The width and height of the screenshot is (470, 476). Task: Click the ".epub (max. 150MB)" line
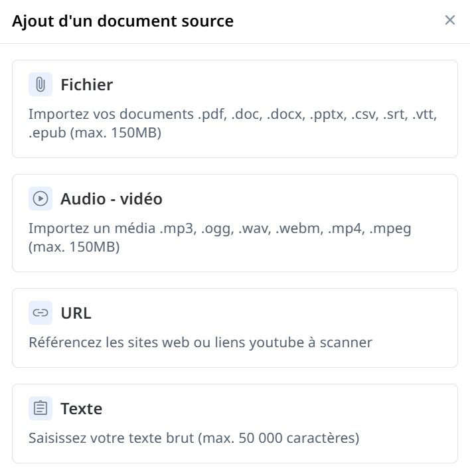pos(95,133)
